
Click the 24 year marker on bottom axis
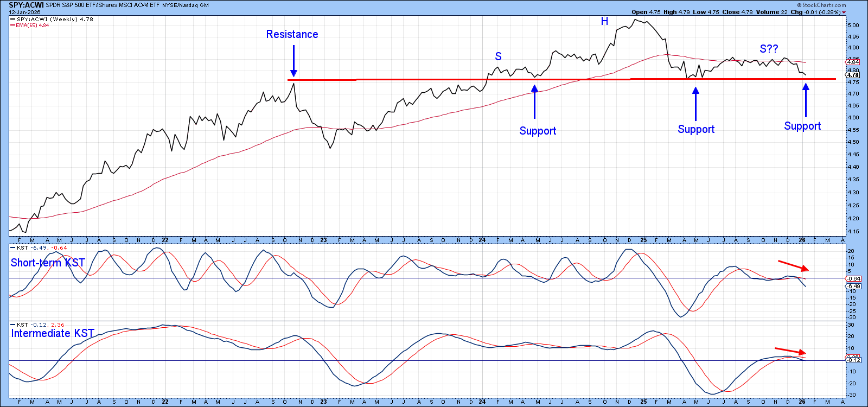pos(482,402)
